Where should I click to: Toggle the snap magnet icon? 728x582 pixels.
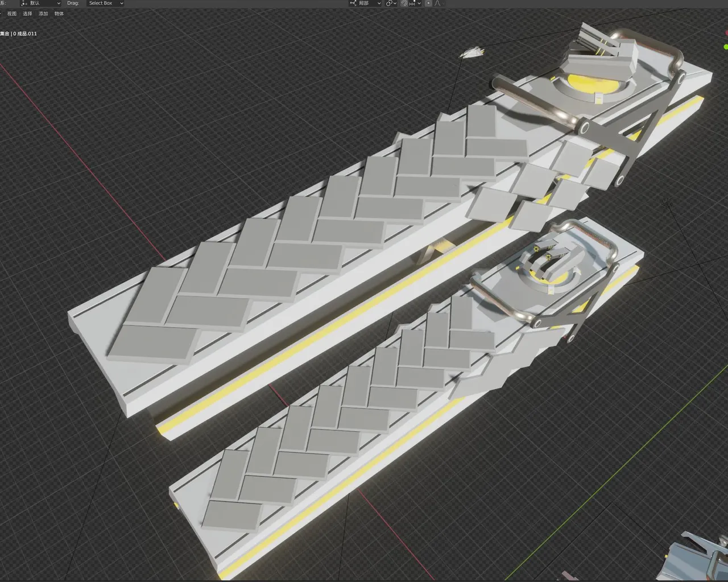(404, 3)
